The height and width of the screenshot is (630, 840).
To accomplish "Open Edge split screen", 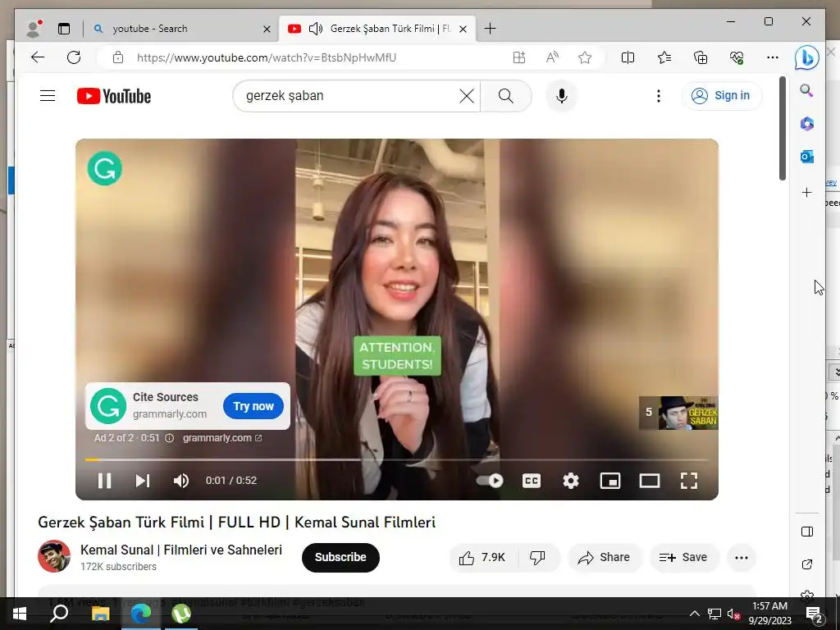I will click(x=628, y=57).
